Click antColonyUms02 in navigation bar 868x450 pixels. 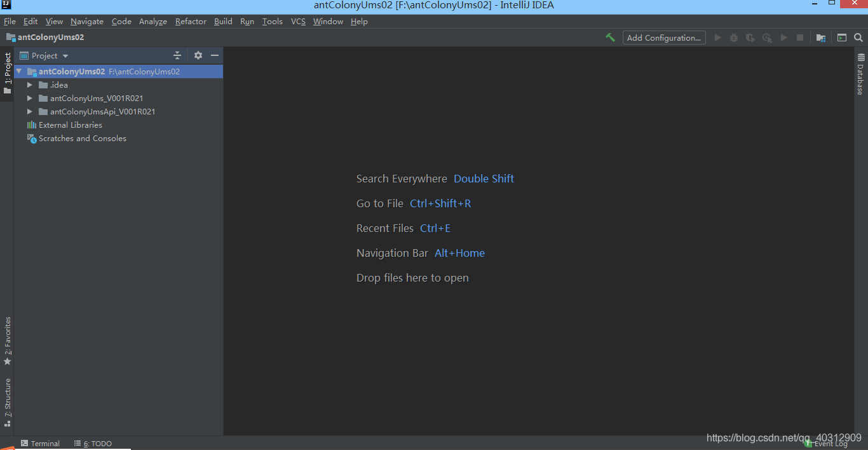(x=45, y=37)
